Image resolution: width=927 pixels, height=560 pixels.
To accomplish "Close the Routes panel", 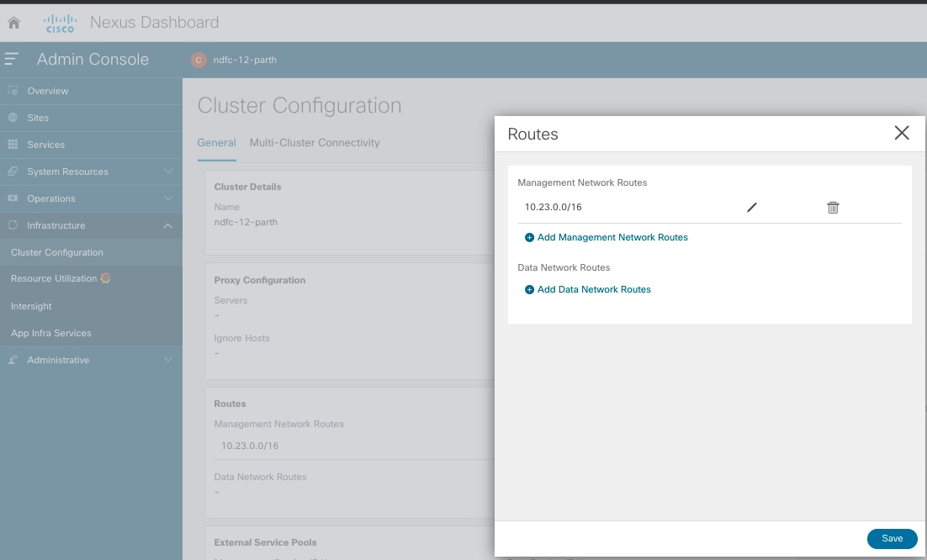I will click(x=902, y=133).
